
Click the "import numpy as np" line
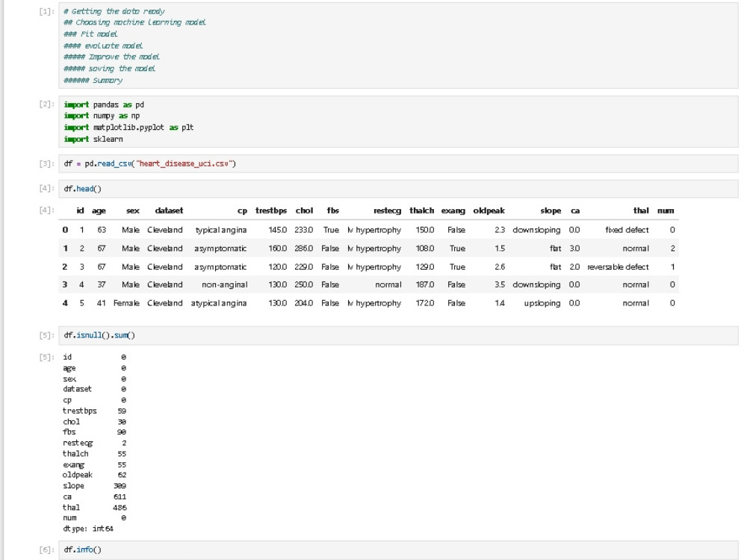coord(102,116)
